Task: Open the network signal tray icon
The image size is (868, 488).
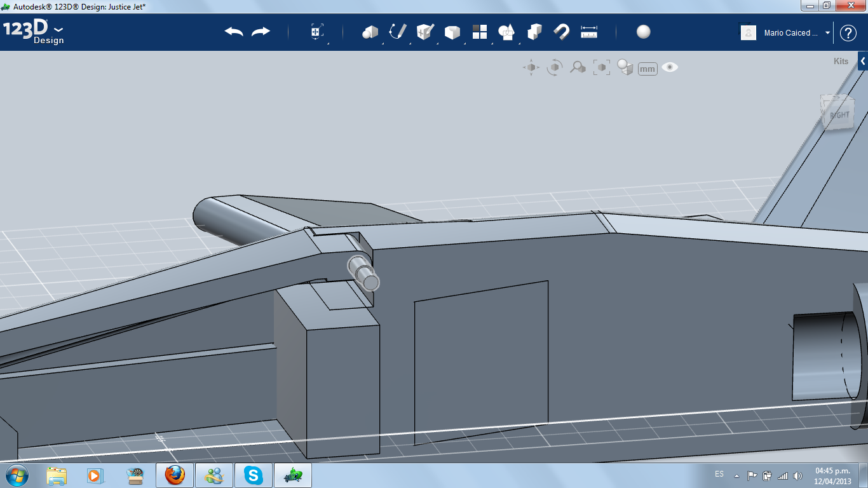Action: coord(783,475)
